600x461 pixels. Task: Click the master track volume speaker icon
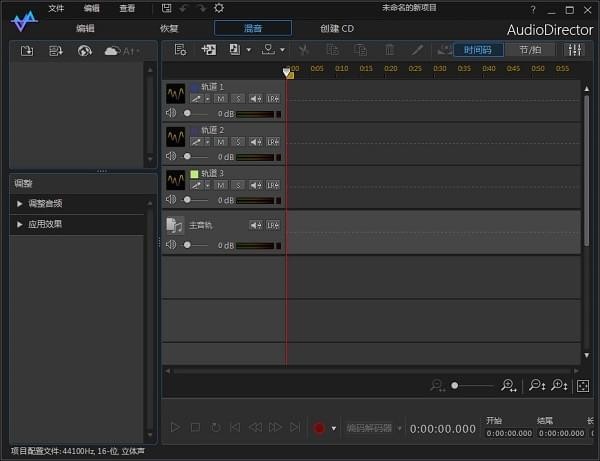coord(171,245)
